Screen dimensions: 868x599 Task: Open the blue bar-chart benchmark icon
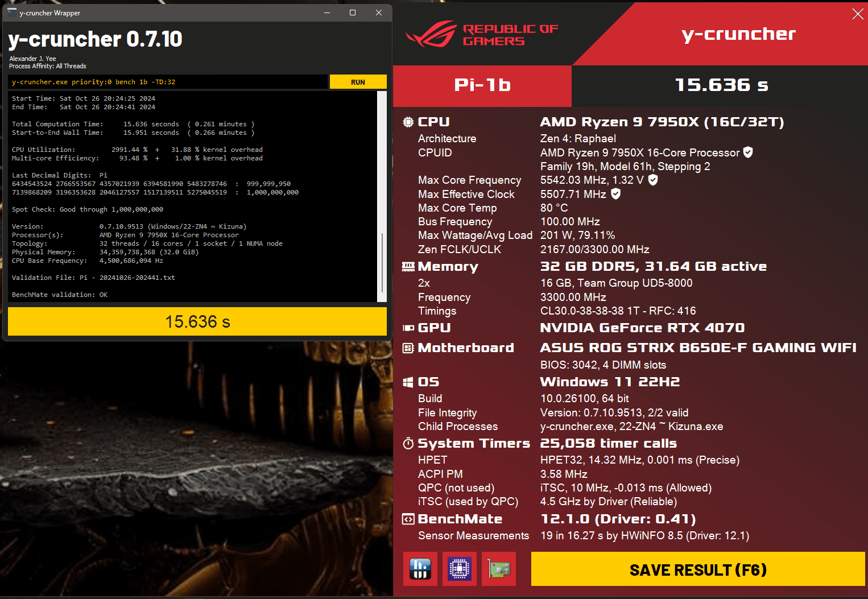pos(420,569)
